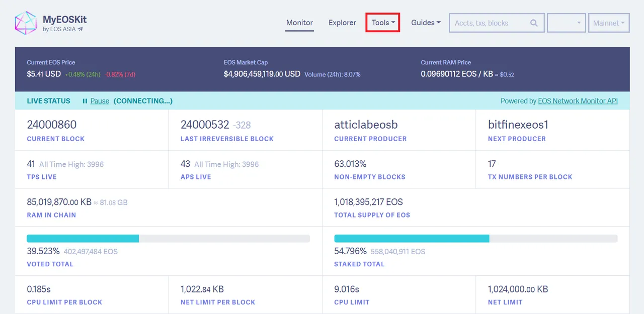Click the Staked Total progress bar
The width and height of the screenshot is (644, 314).
pos(475,239)
